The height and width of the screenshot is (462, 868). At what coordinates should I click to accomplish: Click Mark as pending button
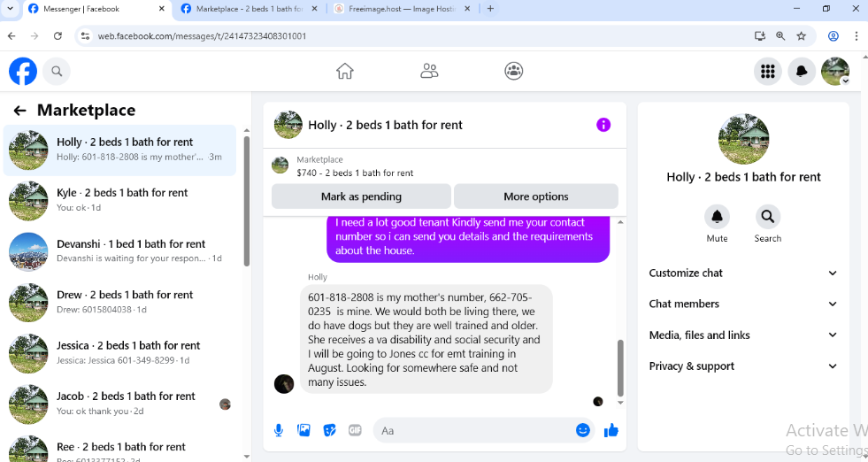click(x=361, y=196)
